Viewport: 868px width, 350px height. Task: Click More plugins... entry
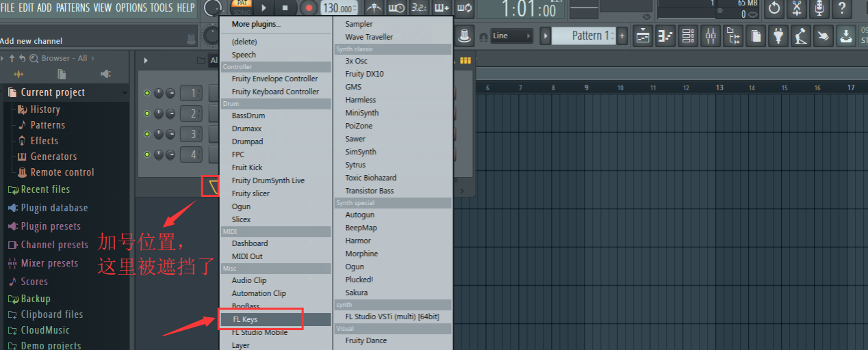256,24
